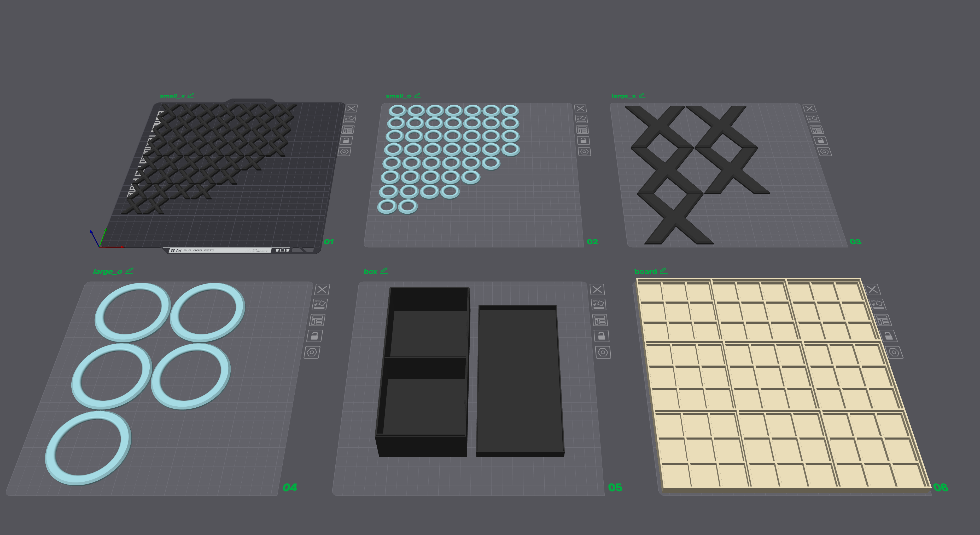980x535 pixels.
Task: Arrange objects on the box plate
Action: pos(600,320)
